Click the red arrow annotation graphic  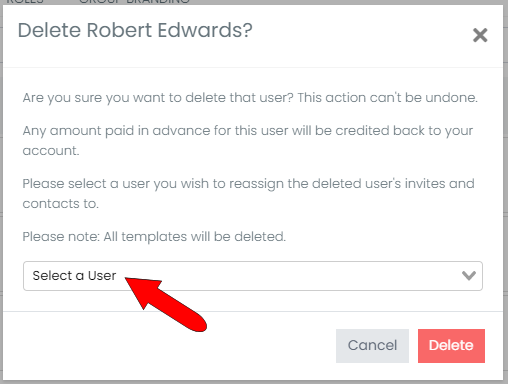tap(166, 304)
